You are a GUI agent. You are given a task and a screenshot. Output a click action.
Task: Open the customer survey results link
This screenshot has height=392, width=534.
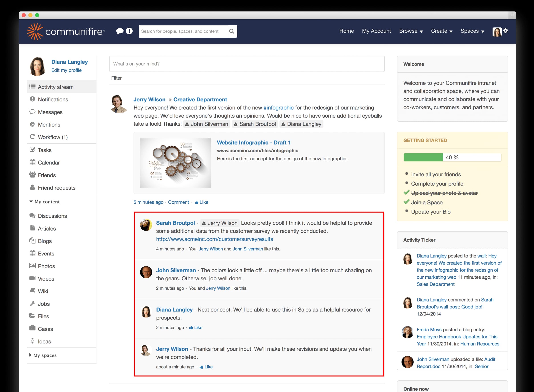(214, 239)
